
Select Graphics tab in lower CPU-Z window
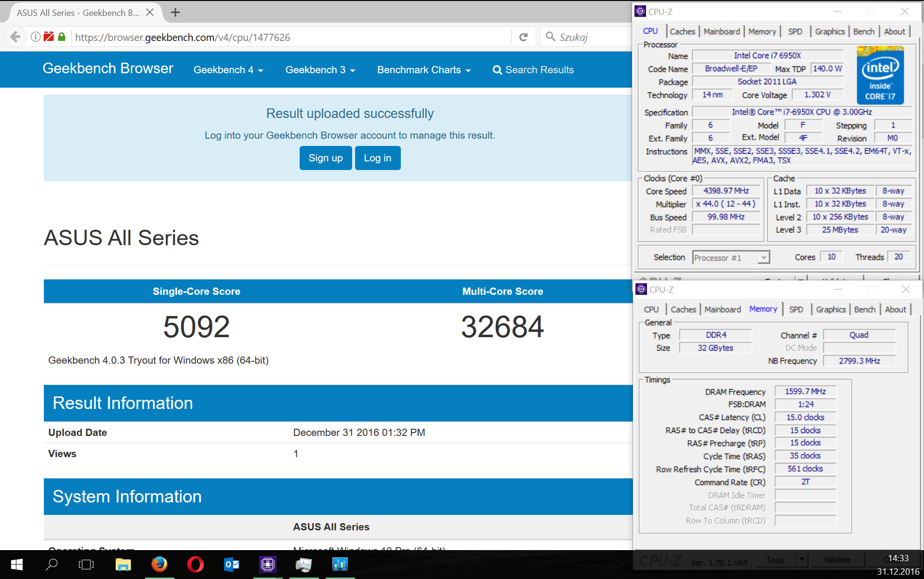[x=831, y=309]
